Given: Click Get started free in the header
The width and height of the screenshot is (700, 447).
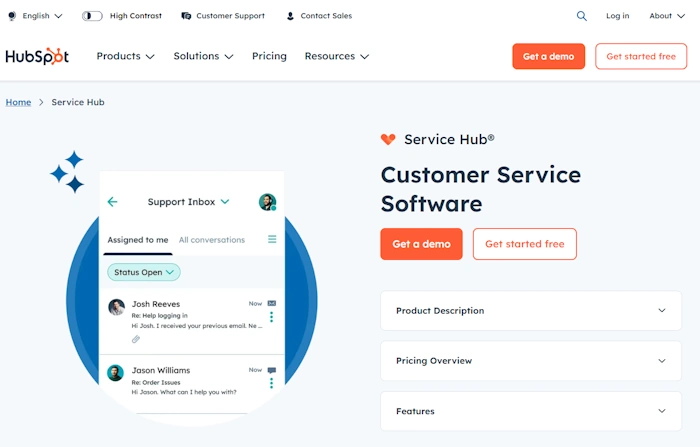Looking at the screenshot, I should (x=641, y=56).
